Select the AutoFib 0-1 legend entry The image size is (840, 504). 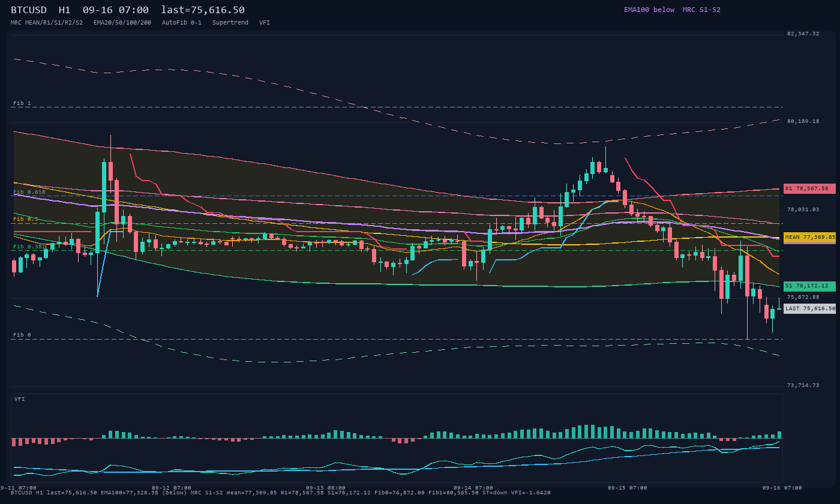(x=182, y=22)
